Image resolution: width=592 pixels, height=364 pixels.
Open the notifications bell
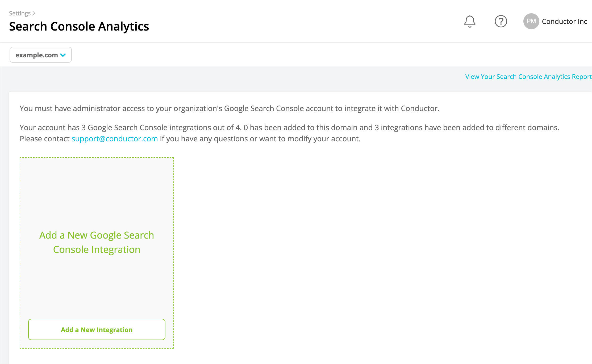pos(470,21)
